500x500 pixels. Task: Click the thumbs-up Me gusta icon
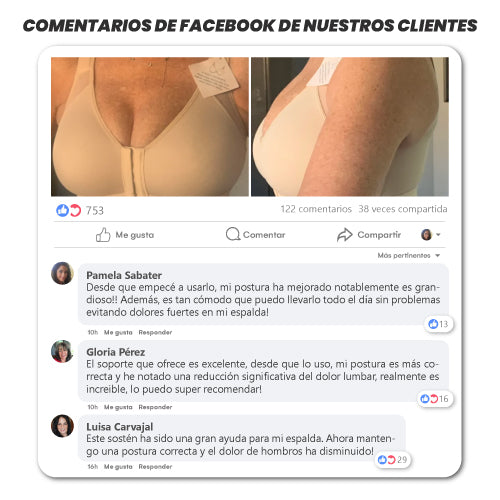click(x=103, y=235)
